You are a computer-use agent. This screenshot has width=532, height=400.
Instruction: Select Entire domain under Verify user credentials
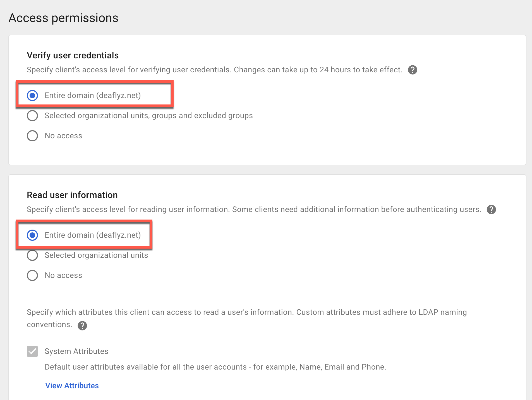coord(32,96)
